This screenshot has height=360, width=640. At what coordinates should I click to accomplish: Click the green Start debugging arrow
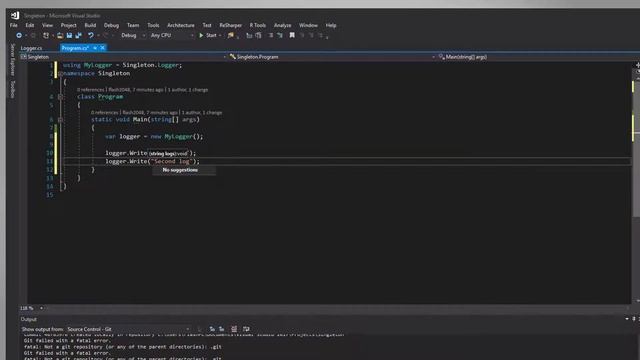[x=201, y=36]
